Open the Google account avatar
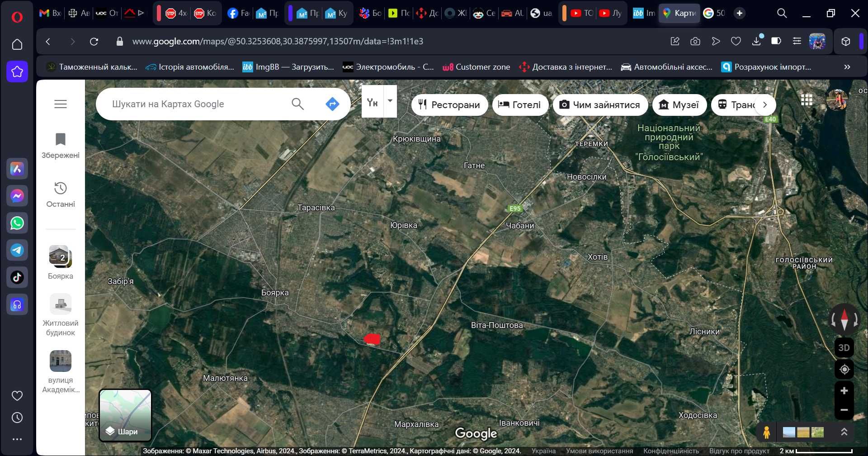This screenshot has height=456, width=868. coord(837,100)
